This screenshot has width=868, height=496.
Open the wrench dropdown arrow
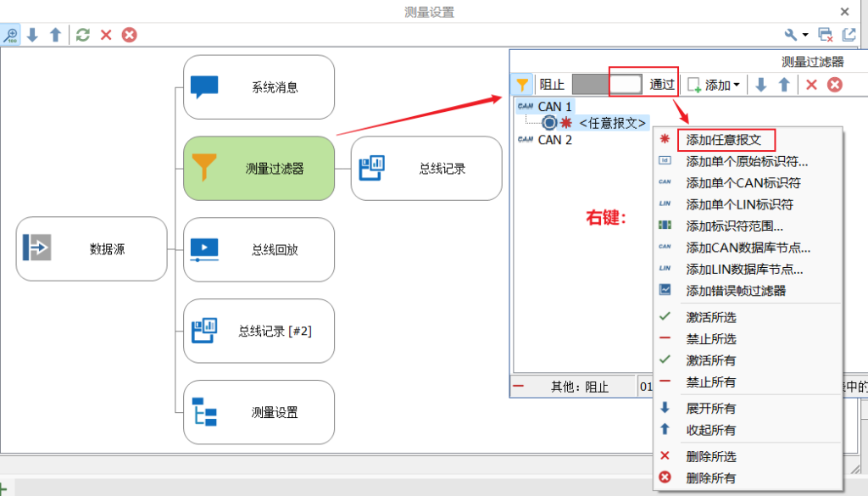(x=805, y=36)
